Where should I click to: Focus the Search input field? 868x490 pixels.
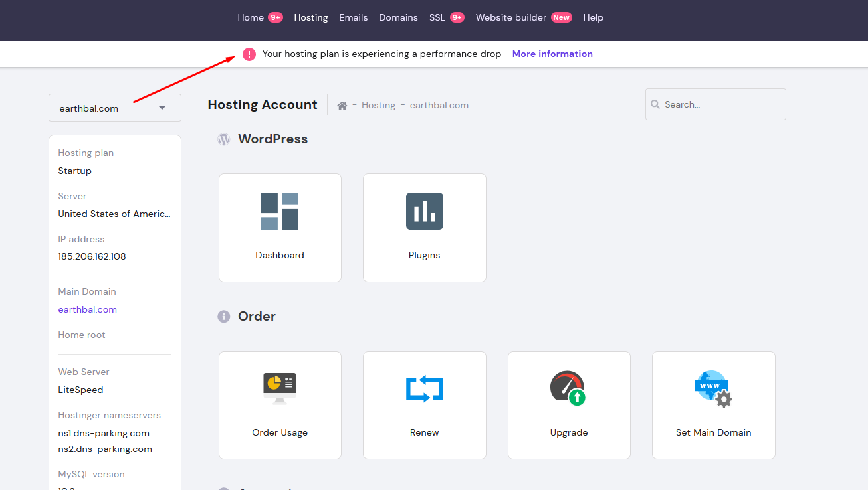tap(716, 104)
